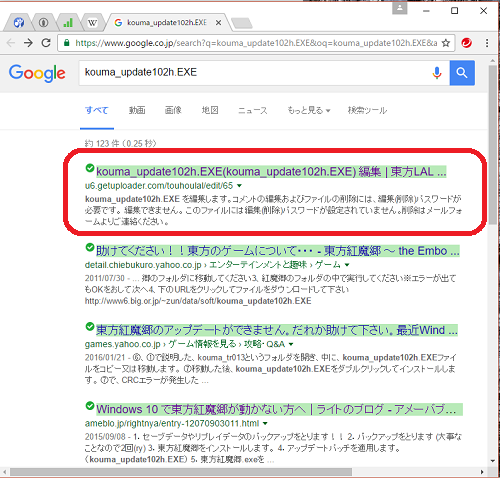Screen dimensions: 500x478
Task: Click the green safety check by the getuploader result
Action: pyautogui.click(x=90, y=168)
